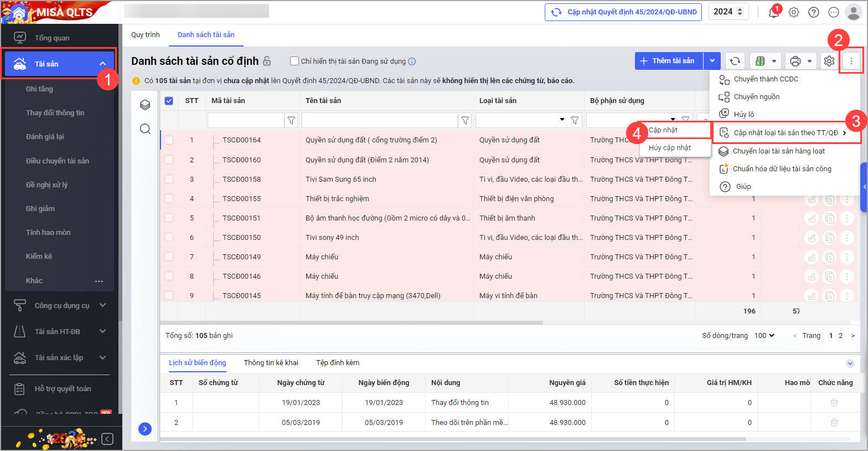Click the three-dot more options button
Viewport: 868px width, 451px height.
(851, 61)
